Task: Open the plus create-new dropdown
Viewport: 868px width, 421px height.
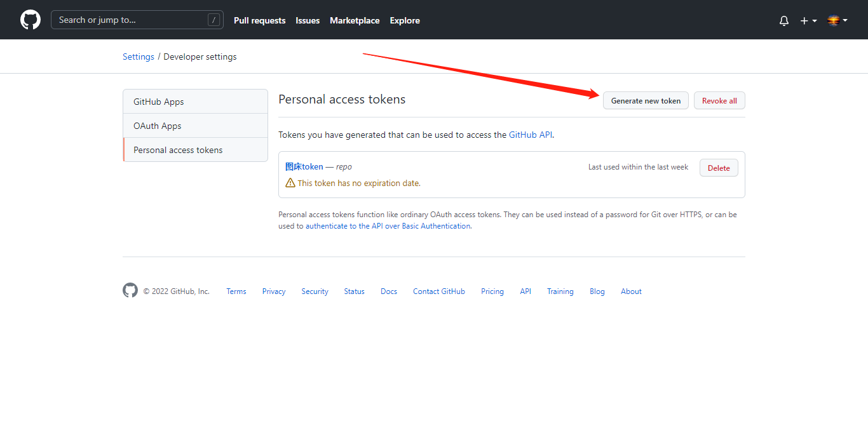Action: 808,20
